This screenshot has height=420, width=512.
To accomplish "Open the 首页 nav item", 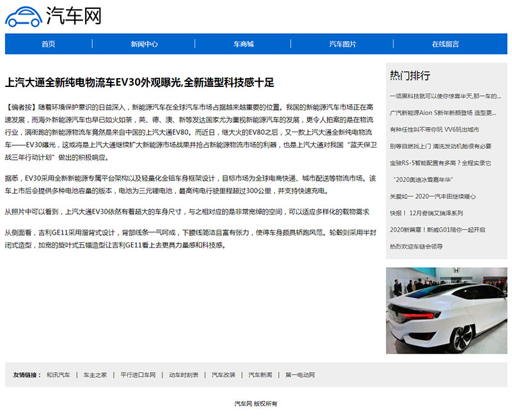I will (49, 44).
